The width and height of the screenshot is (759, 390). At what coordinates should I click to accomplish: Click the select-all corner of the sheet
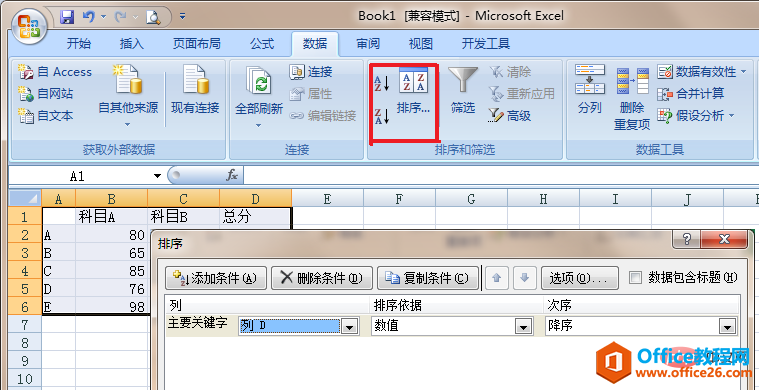click(25, 198)
